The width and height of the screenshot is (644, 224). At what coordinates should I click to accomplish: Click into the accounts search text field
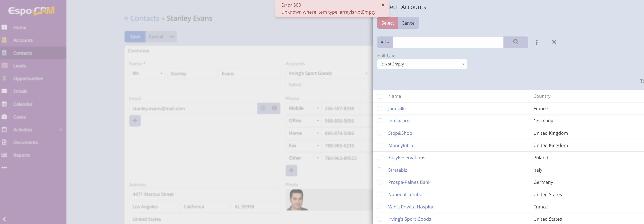[x=448, y=42]
